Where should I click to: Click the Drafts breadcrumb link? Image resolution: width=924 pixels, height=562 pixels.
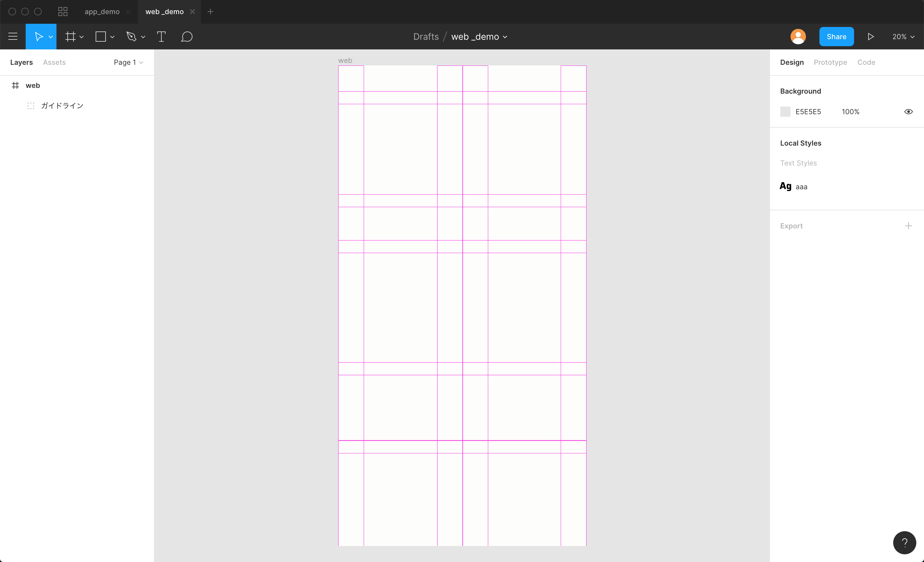[426, 36]
